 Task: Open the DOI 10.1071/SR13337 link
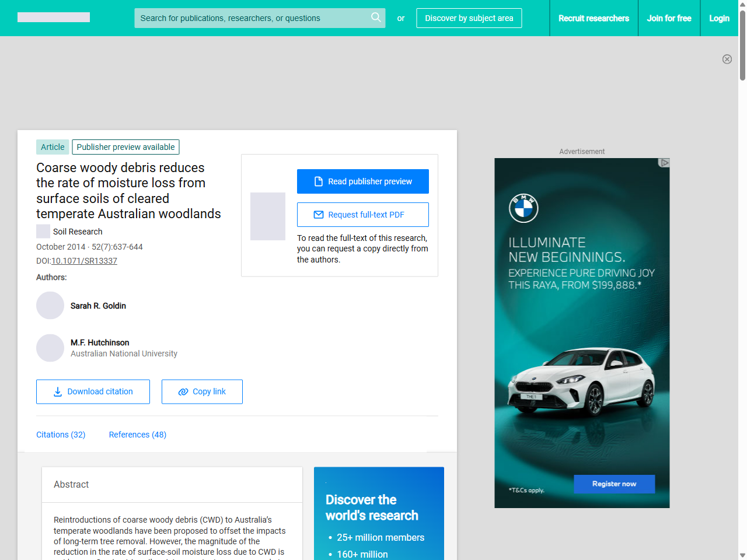click(84, 261)
